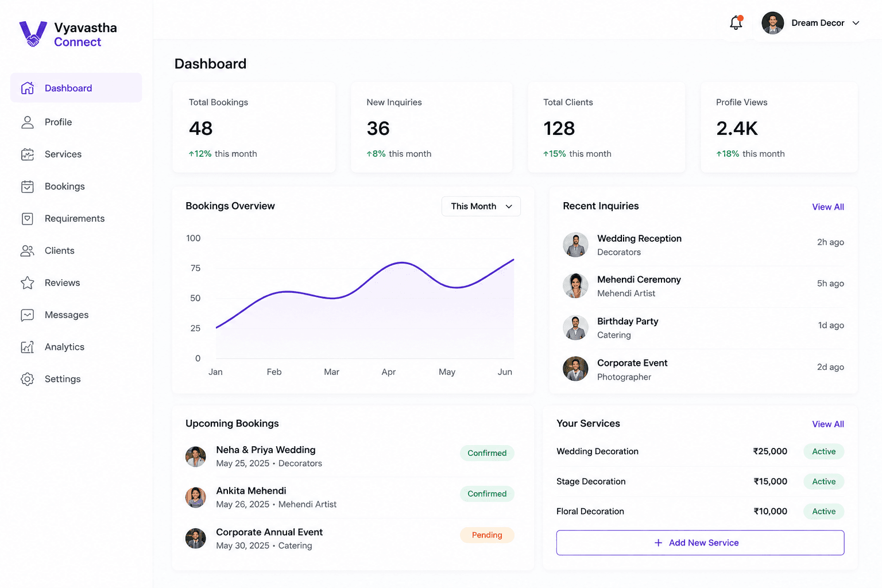Open the Dashboard home icon
The height and width of the screenshot is (588, 882).
coord(28,88)
